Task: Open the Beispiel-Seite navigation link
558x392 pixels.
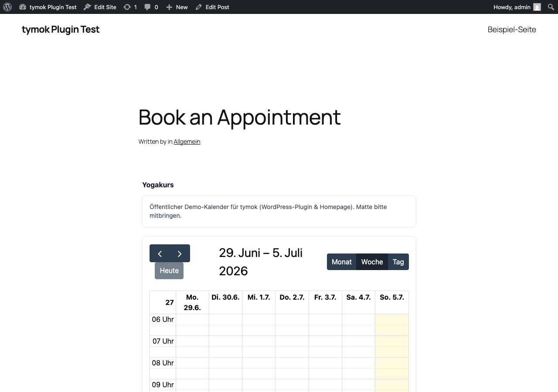Action: tap(512, 29)
